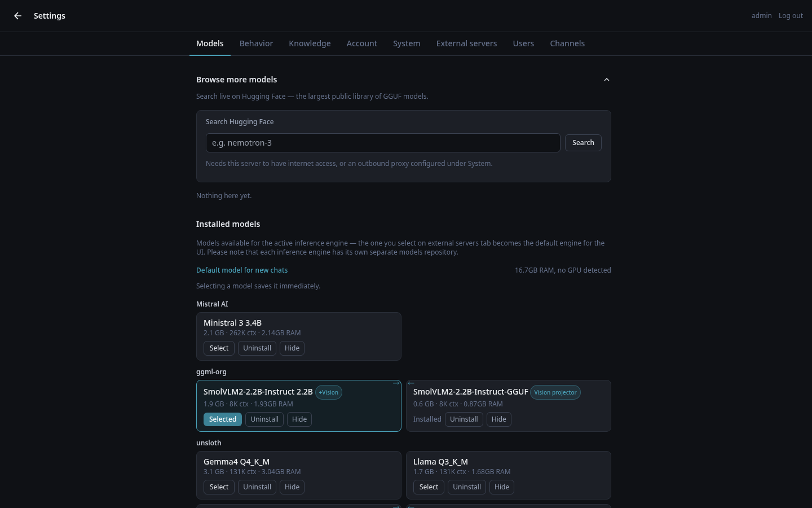
Task: Open the Models tab
Action: click(210, 43)
